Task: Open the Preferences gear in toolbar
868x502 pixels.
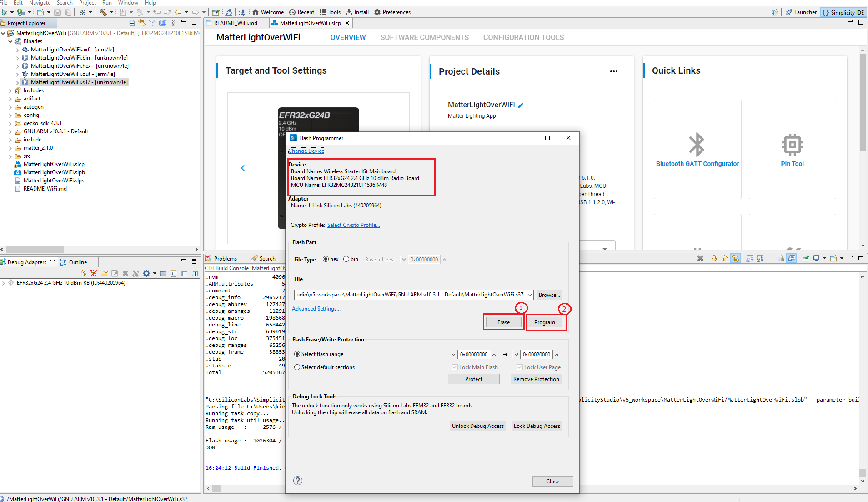Action: click(377, 12)
